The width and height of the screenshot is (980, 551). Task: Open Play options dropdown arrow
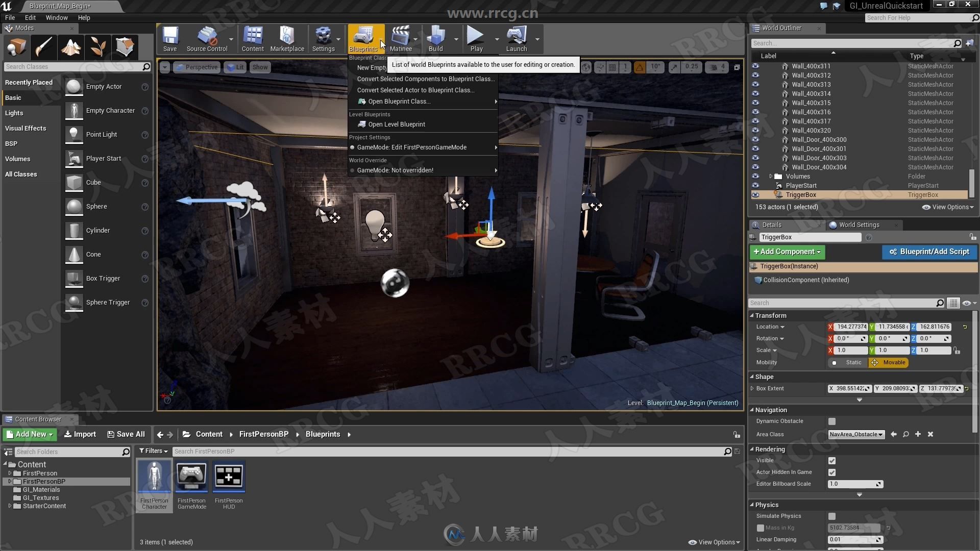497,39
